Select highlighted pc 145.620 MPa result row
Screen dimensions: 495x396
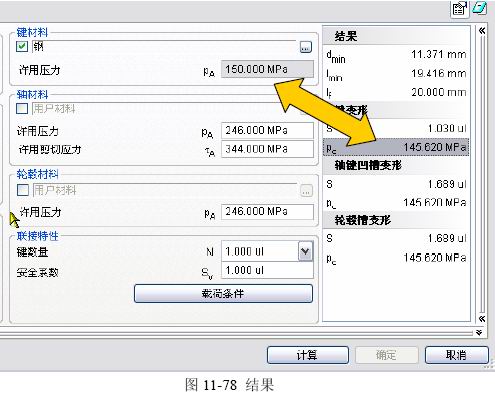pyautogui.click(x=396, y=147)
